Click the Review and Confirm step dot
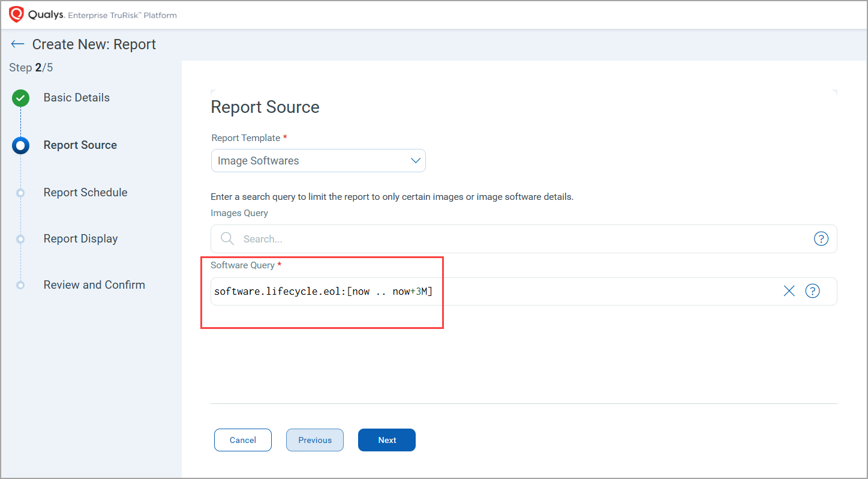This screenshot has width=868, height=479. [21, 285]
